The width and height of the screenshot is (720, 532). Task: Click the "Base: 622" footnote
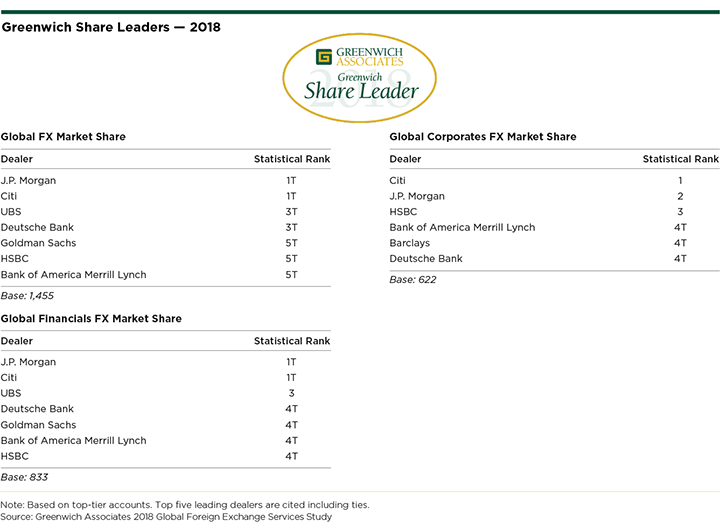(413, 280)
